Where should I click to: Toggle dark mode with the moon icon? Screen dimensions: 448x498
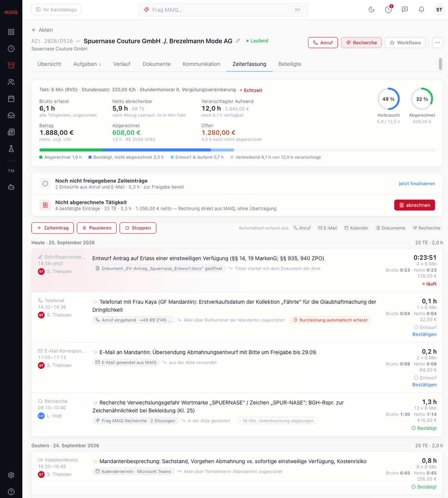(x=371, y=10)
